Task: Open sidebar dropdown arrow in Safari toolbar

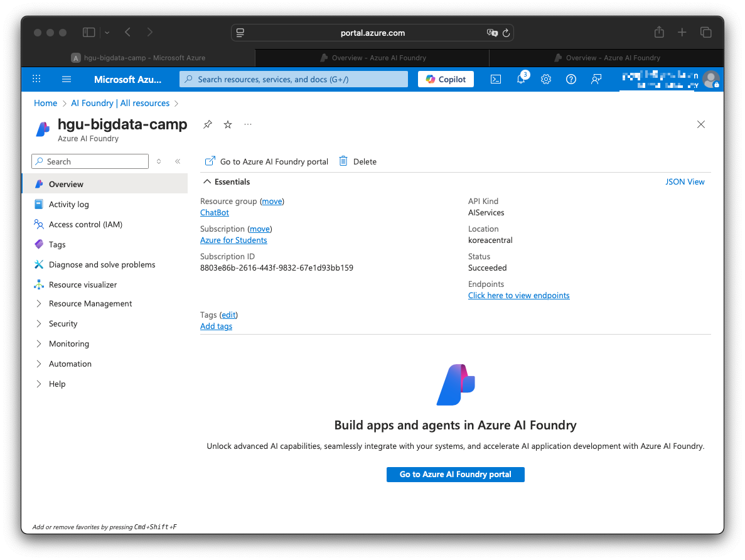Action: pos(107,33)
